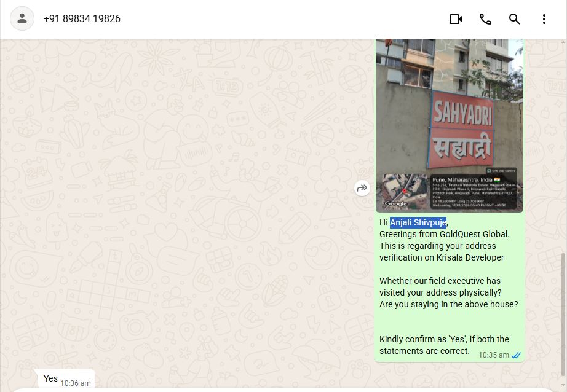Start a video call with the contact
The height and width of the screenshot is (392, 567).
456,19
